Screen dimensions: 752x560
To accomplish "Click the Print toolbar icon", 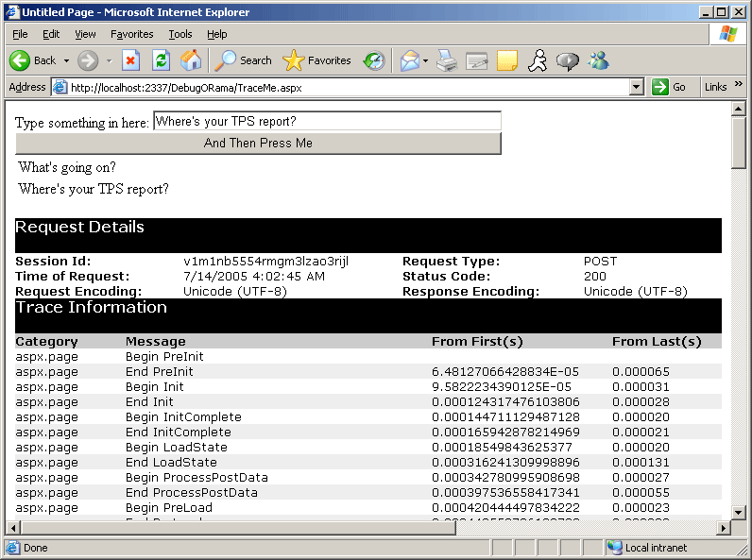I will [x=447, y=60].
